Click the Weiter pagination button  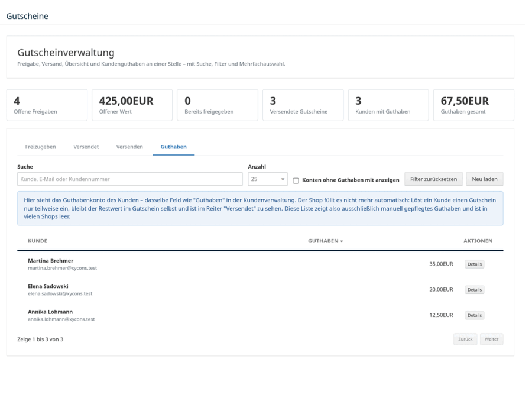click(491, 339)
